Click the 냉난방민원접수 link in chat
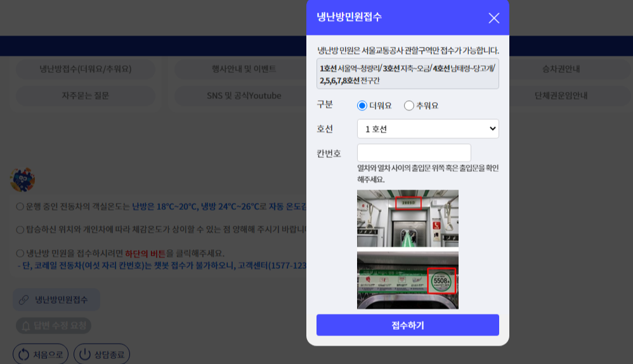633x364 pixels. tap(56, 299)
